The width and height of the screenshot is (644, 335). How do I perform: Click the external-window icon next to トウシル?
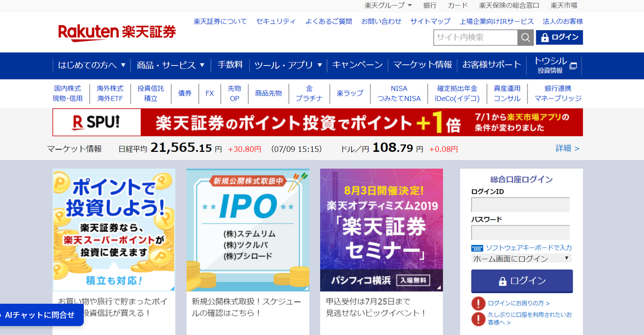click(x=573, y=66)
